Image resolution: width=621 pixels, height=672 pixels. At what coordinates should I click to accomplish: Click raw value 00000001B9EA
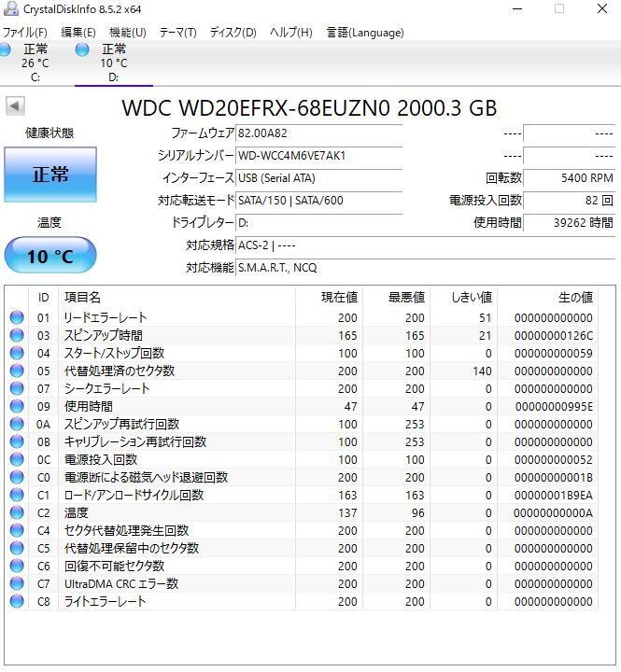click(x=553, y=495)
